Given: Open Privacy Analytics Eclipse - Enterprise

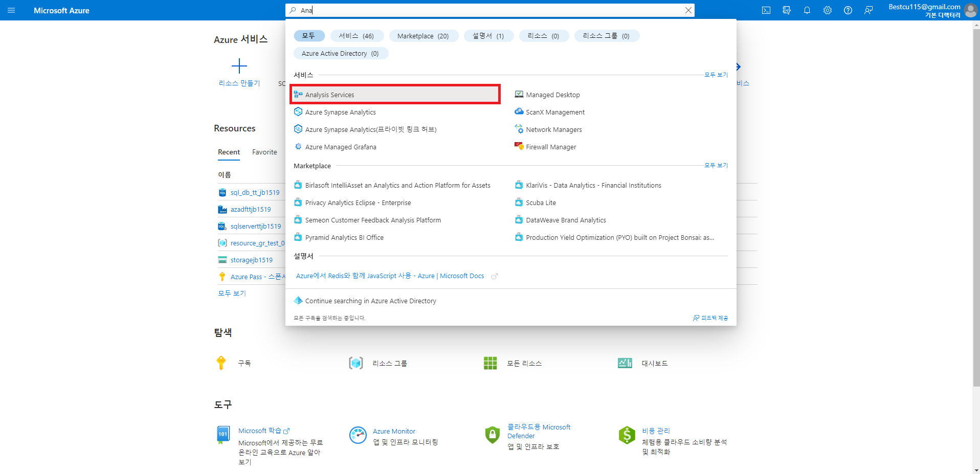Looking at the screenshot, I should [358, 202].
